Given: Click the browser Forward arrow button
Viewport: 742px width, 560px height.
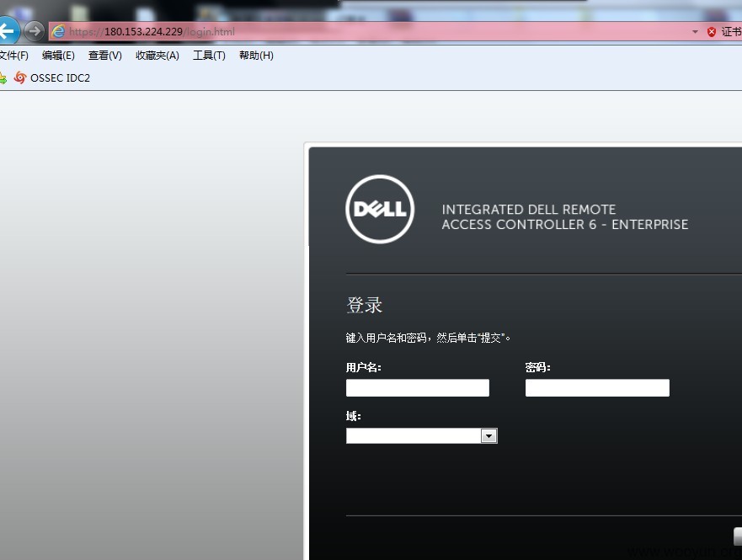Looking at the screenshot, I should click(34, 31).
